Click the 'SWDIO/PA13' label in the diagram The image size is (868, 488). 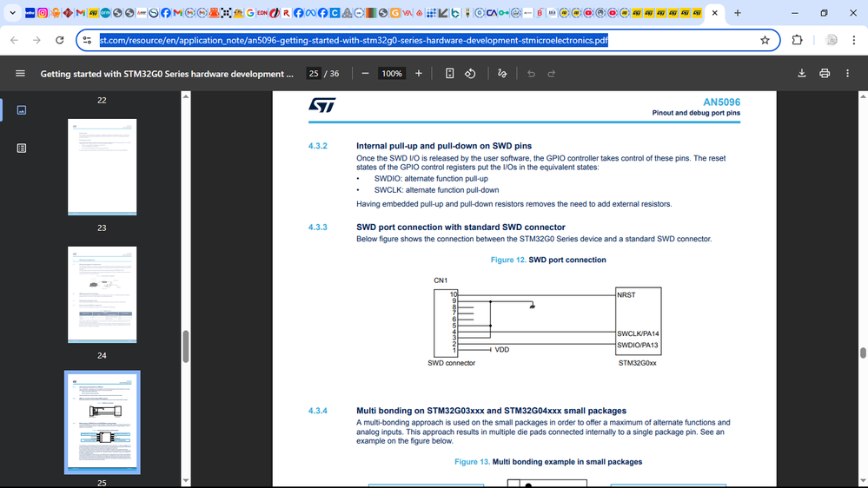638,345
